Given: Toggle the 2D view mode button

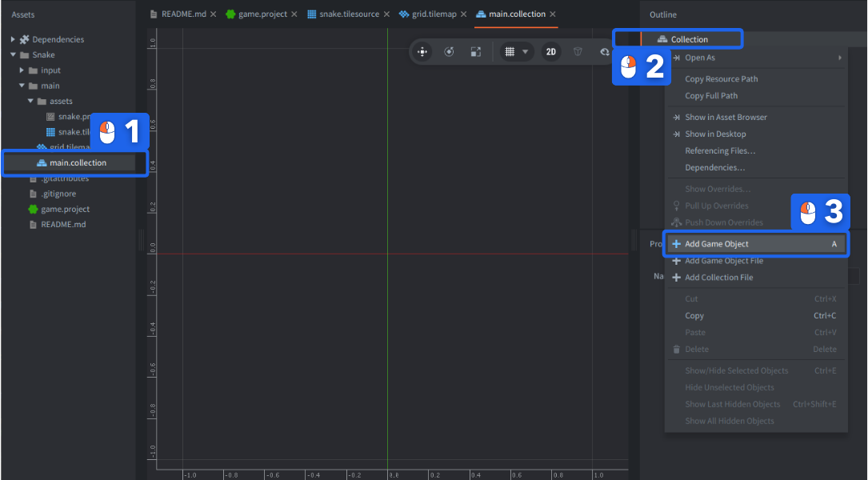Looking at the screenshot, I should point(551,52).
